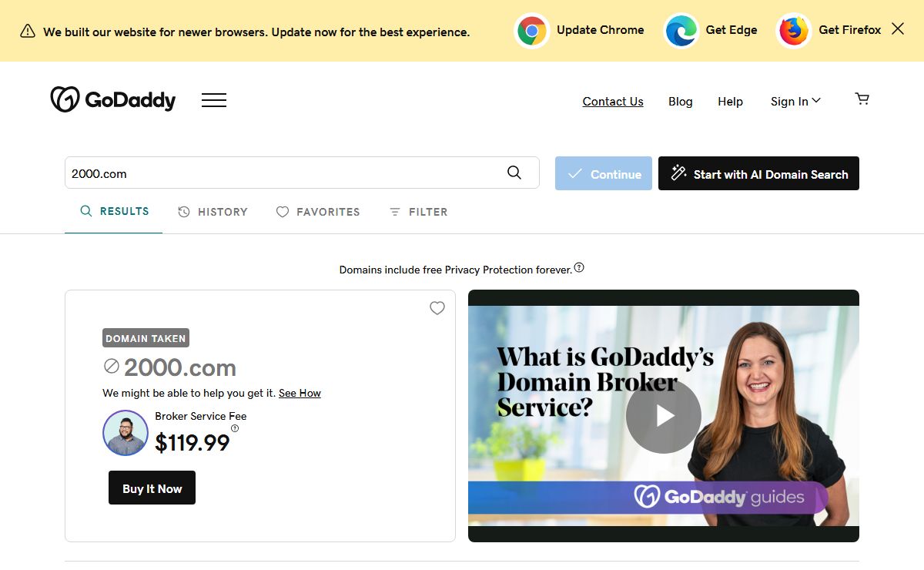
Task: Click the See How link
Action: 300,393
